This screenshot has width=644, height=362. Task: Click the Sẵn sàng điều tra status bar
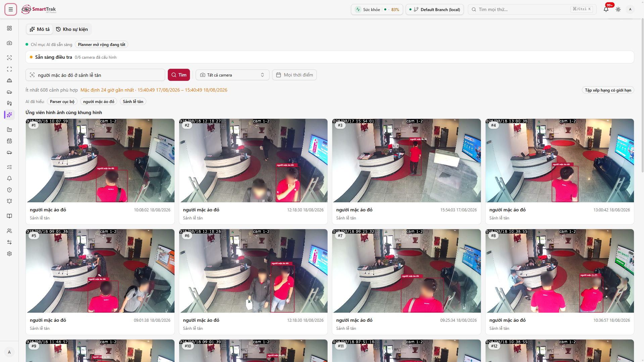pos(330,57)
